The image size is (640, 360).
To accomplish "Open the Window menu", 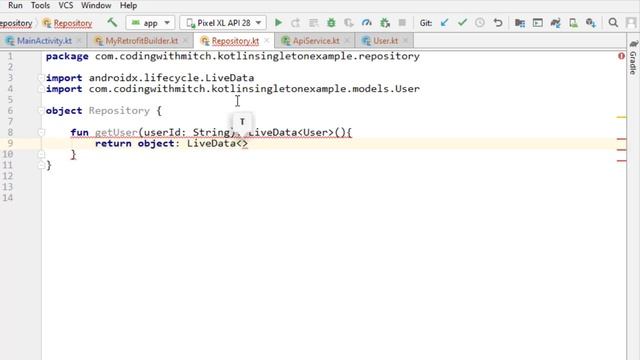I will coord(96,5).
